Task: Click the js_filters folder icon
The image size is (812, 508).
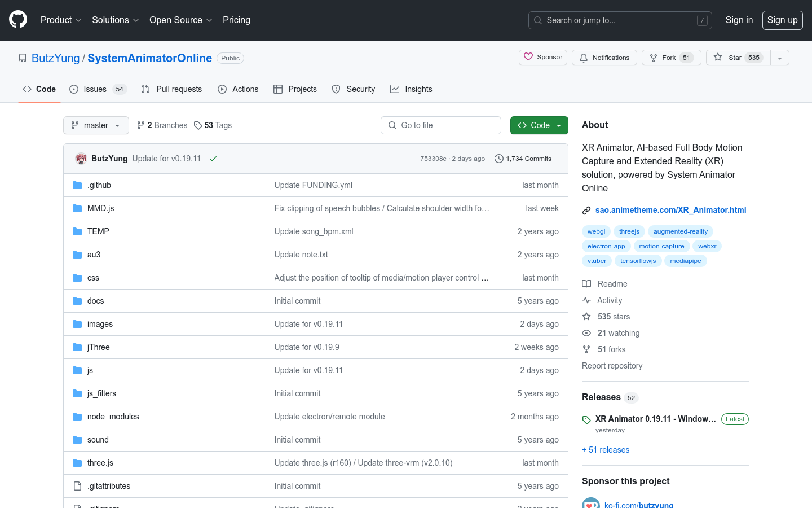Action: pyautogui.click(x=77, y=393)
